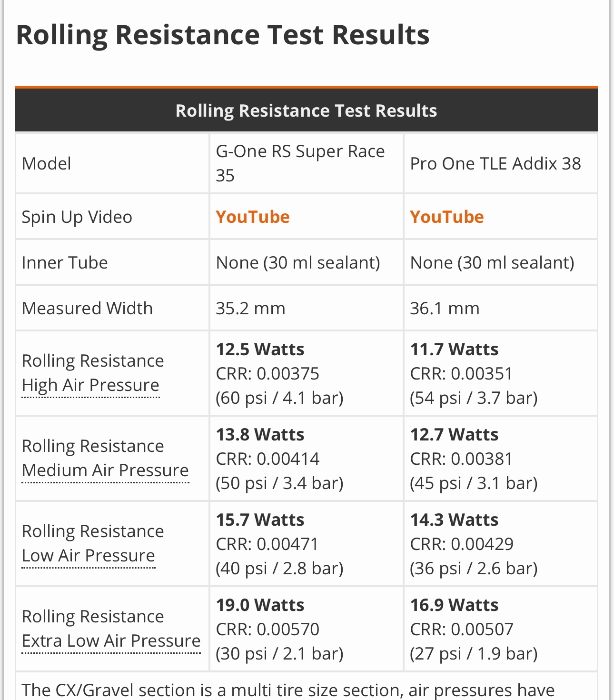This screenshot has width=614, height=700.
Task: Click the Spin Up Video row label
Action: (77, 217)
